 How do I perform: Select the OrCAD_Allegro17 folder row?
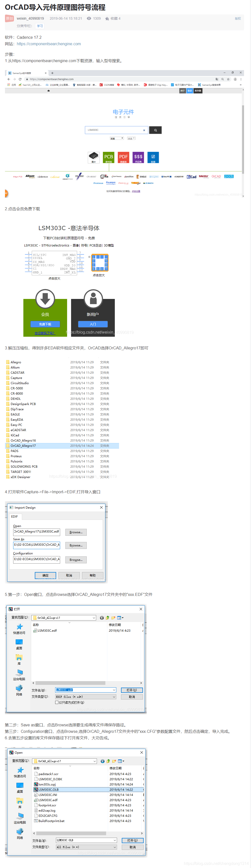pyautogui.click(x=62, y=446)
